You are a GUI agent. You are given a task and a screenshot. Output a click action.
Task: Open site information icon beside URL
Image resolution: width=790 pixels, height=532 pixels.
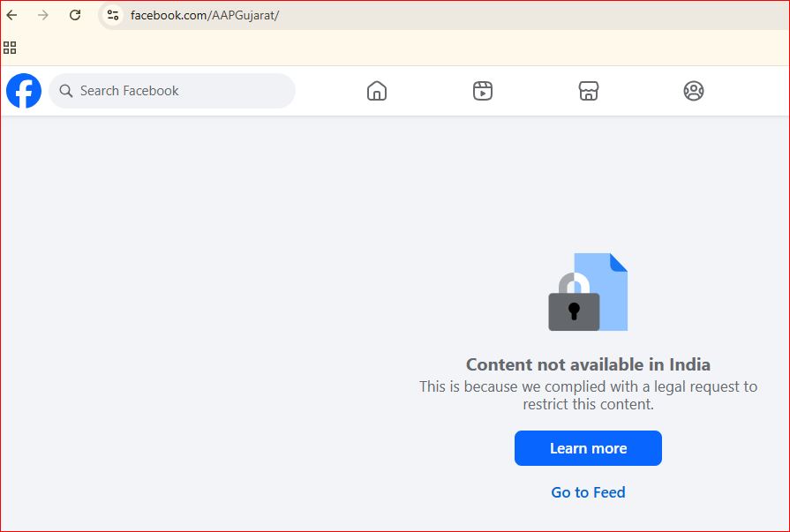click(113, 15)
